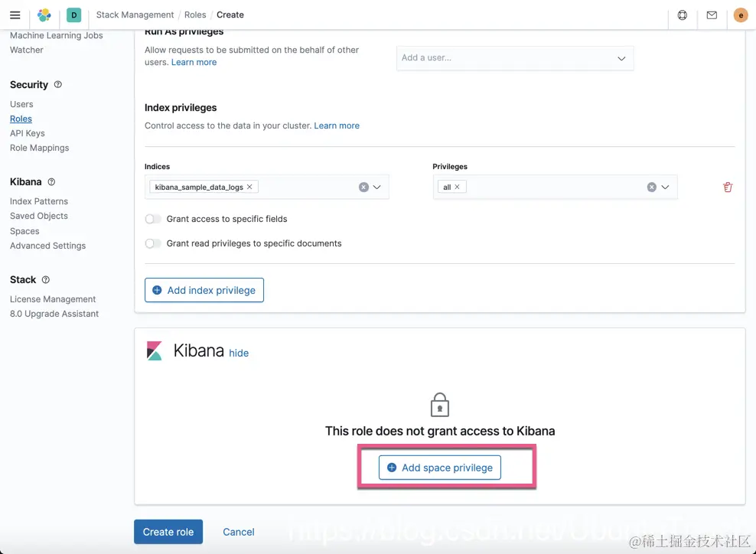The image size is (756, 554).
Task: Open the newsfeed mail icon
Action: (x=712, y=15)
